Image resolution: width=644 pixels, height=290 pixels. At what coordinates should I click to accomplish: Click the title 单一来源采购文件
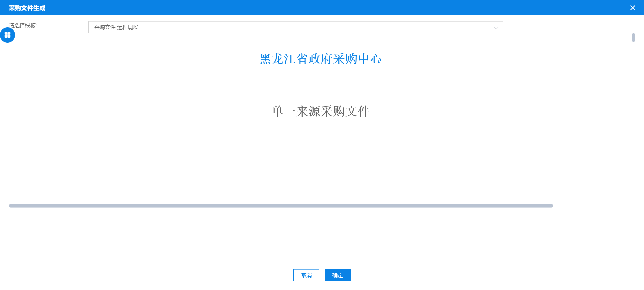pos(321,111)
